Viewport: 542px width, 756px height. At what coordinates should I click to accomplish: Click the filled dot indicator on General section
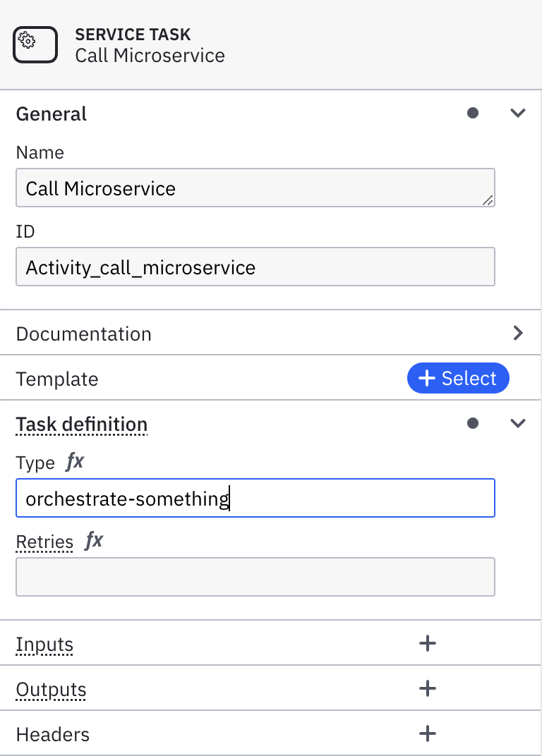pyautogui.click(x=473, y=113)
